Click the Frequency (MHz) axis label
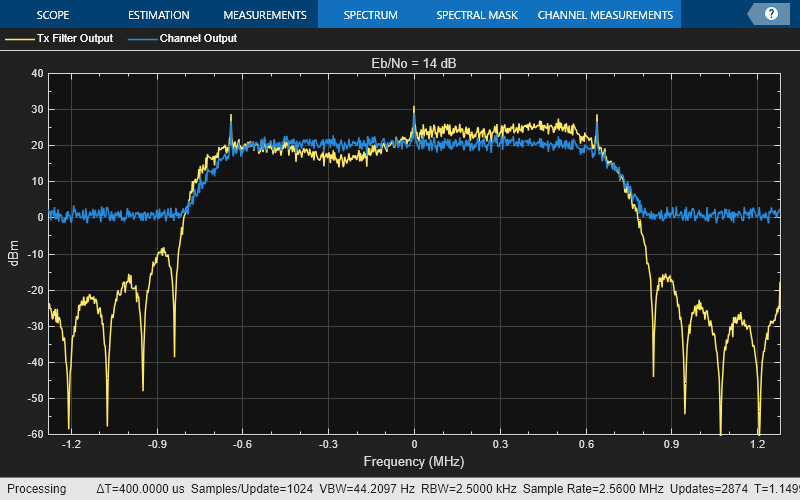 coord(414,462)
